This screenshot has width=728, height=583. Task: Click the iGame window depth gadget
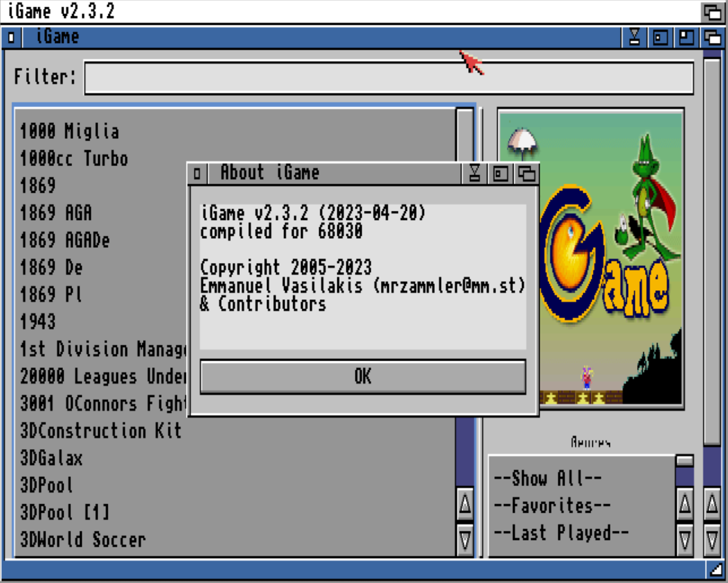[x=712, y=38]
